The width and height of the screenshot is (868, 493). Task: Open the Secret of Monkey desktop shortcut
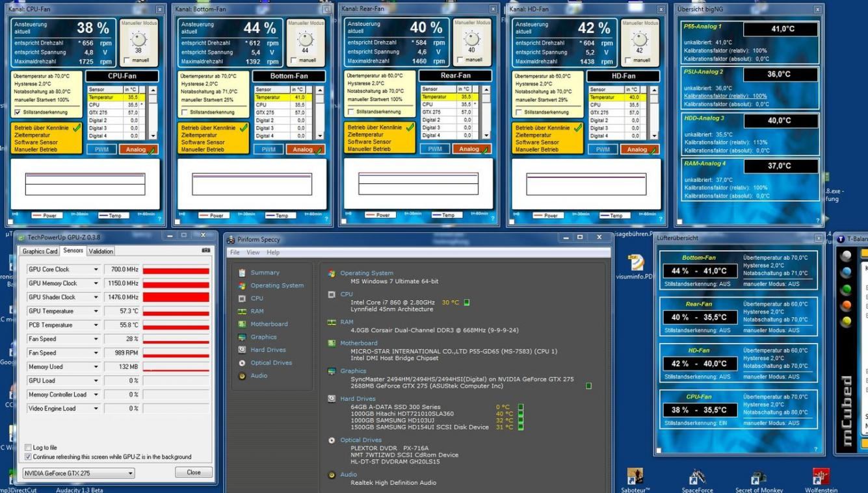[x=759, y=481]
